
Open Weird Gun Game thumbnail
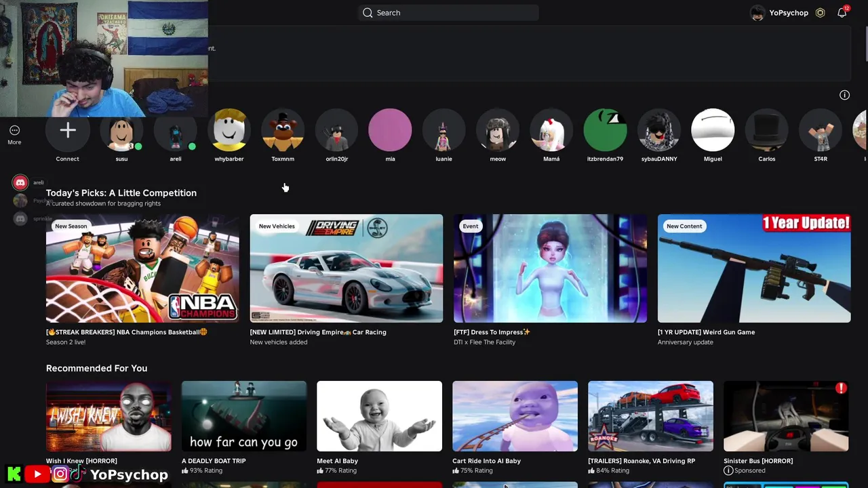754,268
